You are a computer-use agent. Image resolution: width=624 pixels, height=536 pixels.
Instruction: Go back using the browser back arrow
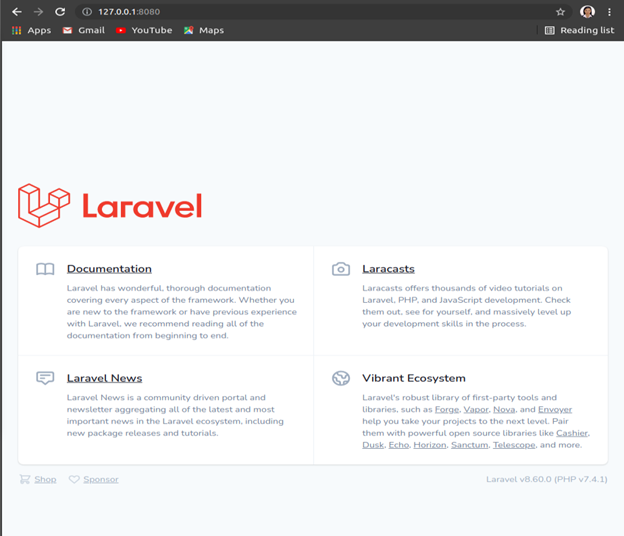point(17,12)
